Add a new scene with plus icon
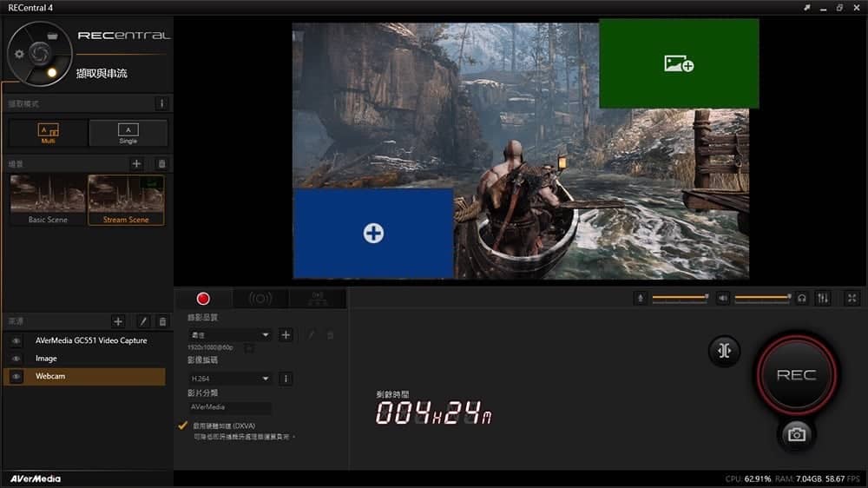The width and height of the screenshot is (868, 488). pyautogui.click(x=136, y=163)
